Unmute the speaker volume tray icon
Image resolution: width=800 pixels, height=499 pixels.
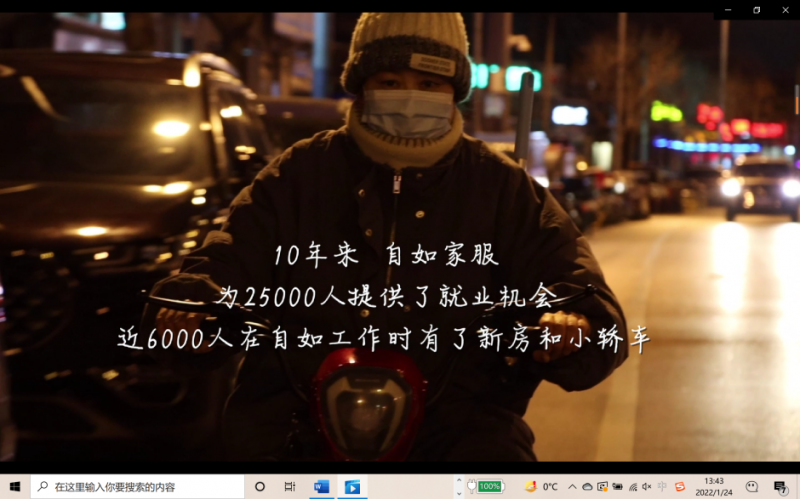(x=647, y=487)
